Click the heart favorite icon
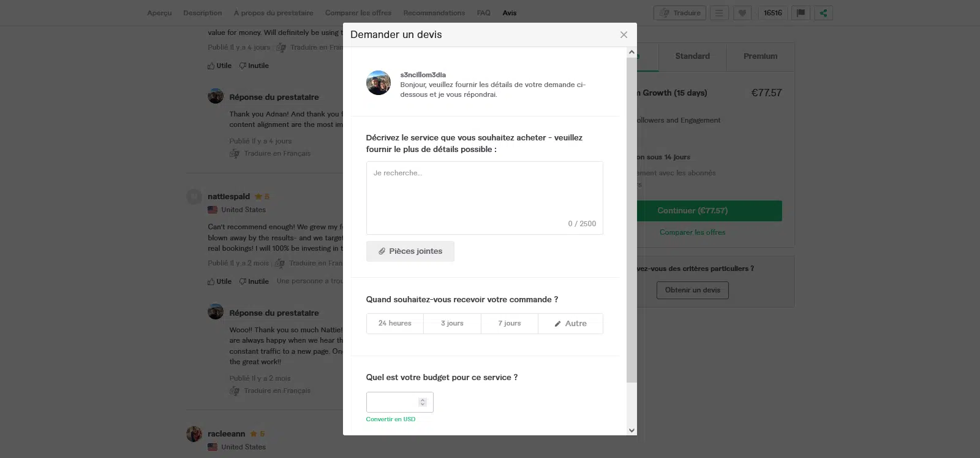The height and width of the screenshot is (458, 980). coord(742,13)
